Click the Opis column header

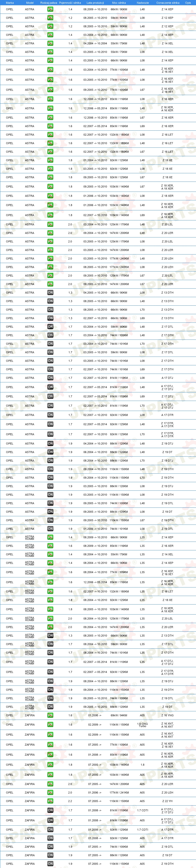click(188, 3)
